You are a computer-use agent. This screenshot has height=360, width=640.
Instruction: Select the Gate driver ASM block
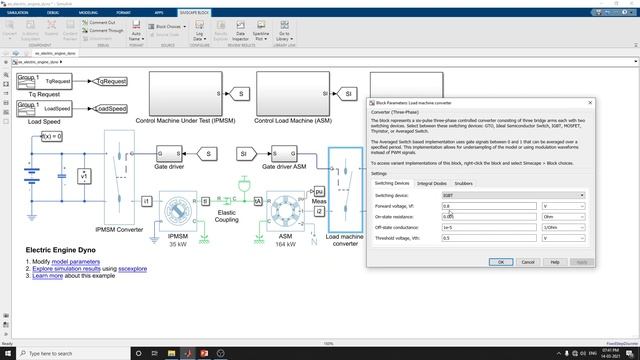pos(284,154)
